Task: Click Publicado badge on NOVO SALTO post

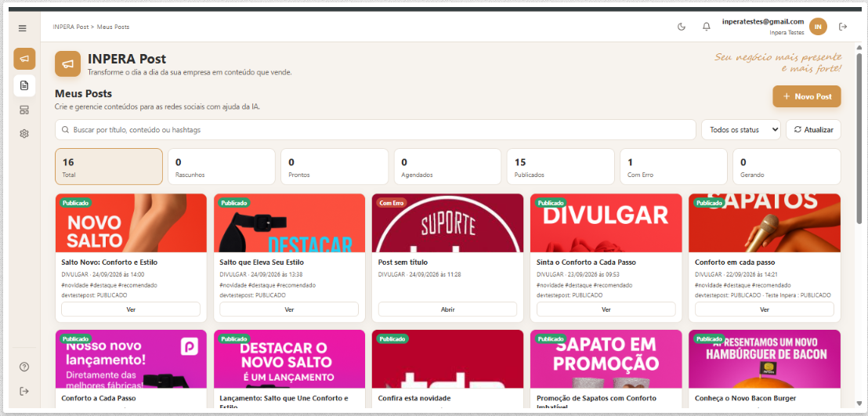Action: (x=75, y=203)
